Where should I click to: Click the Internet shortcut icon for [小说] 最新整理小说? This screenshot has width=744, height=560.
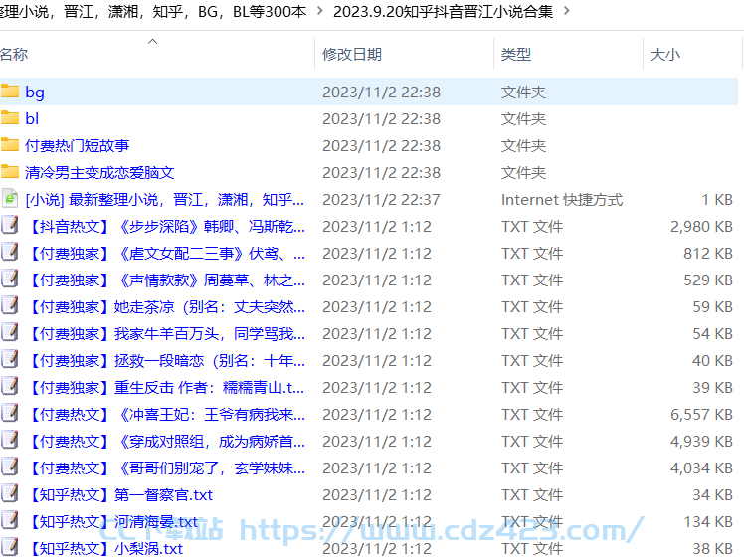click(10, 199)
